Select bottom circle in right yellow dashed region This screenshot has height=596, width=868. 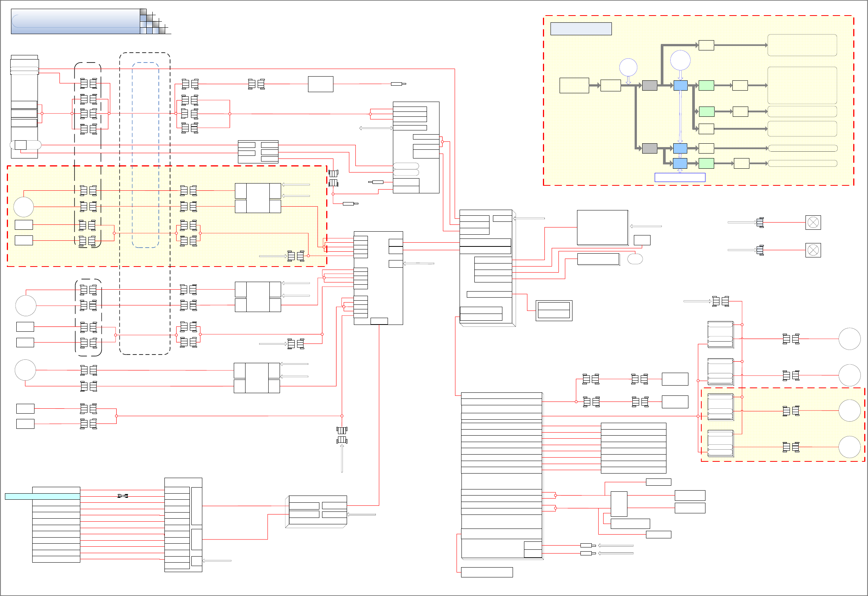point(849,447)
